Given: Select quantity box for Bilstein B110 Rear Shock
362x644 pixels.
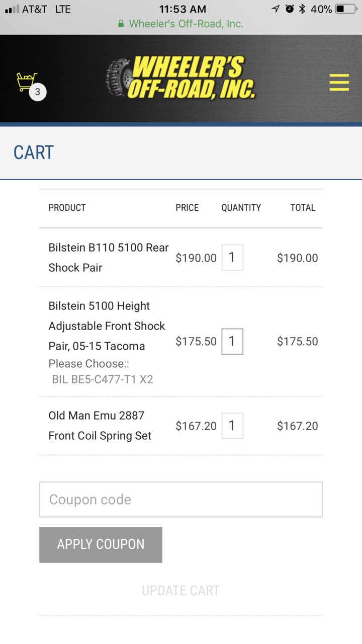Looking at the screenshot, I should click(x=232, y=258).
